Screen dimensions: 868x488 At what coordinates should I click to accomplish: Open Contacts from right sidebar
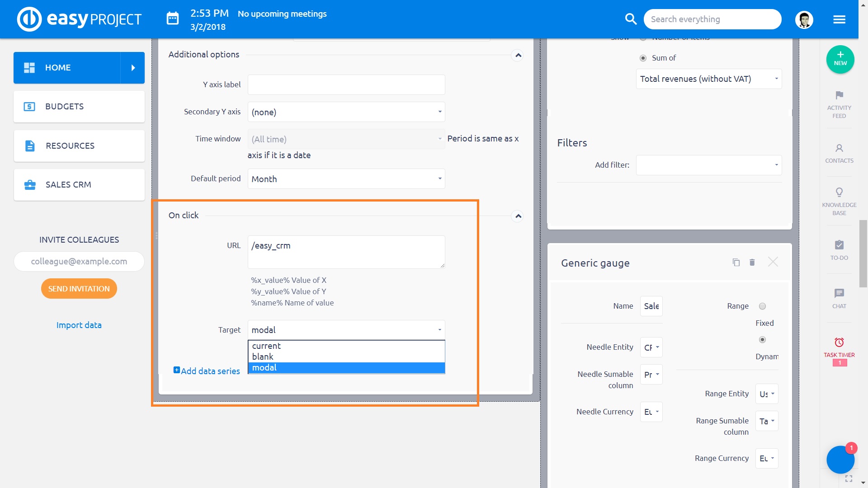tap(839, 149)
